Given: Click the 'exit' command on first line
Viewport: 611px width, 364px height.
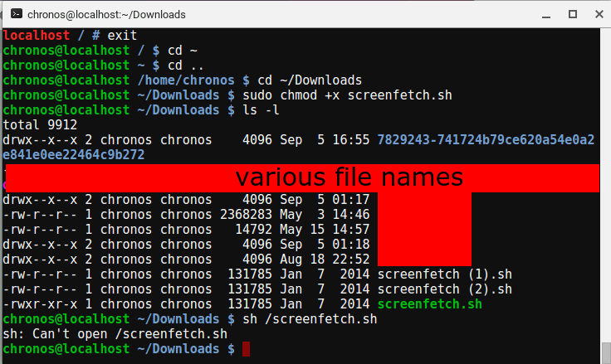Looking at the screenshot, I should coord(121,36).
